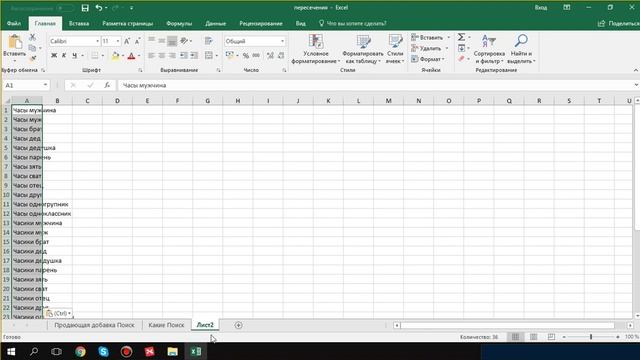Toggle underline (Ч) formatting
This screenshot has height=360, width=640.
pos(74,56)
